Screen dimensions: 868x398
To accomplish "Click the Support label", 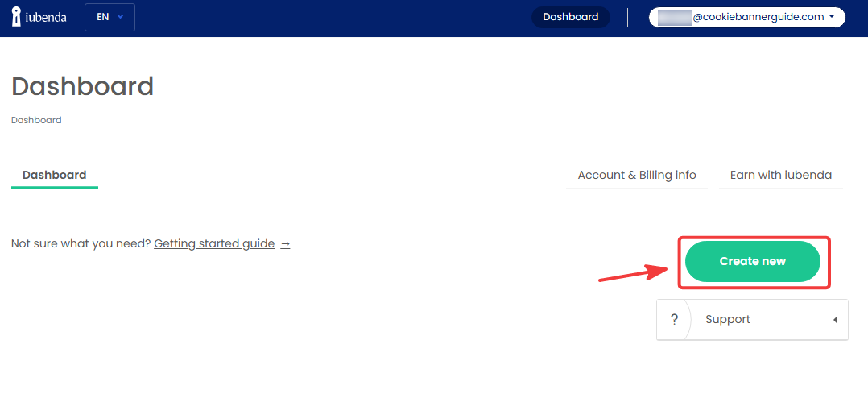I will [728, 319].
